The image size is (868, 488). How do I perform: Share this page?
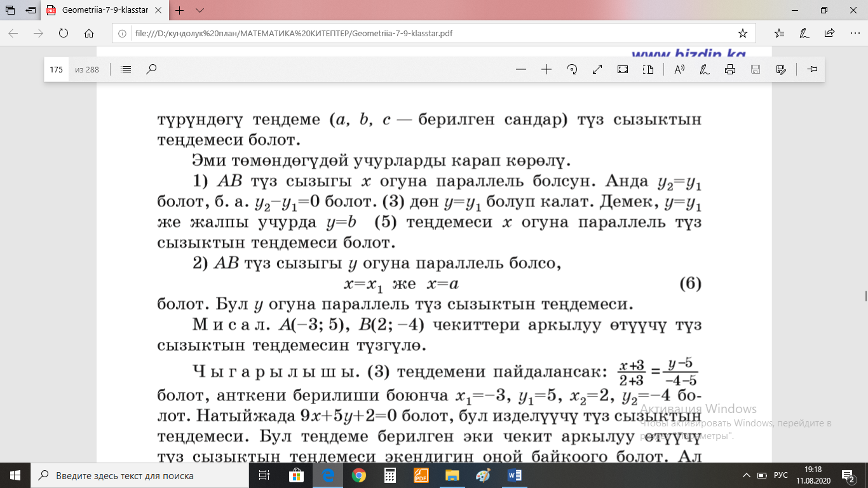829,33
